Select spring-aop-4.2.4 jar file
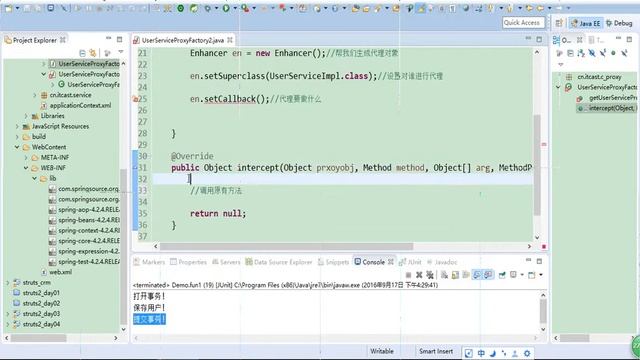The image size is (640, 360). click(x=84, y=210)
